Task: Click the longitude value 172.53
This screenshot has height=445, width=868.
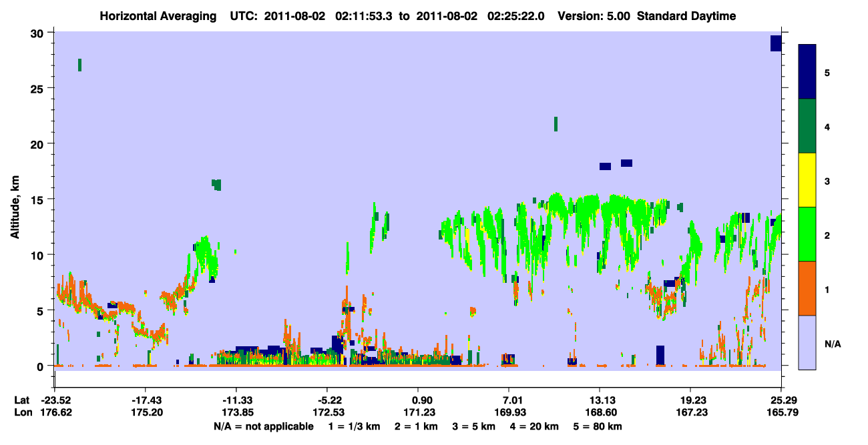Action: pyautogui.click(x=327, y=413)
